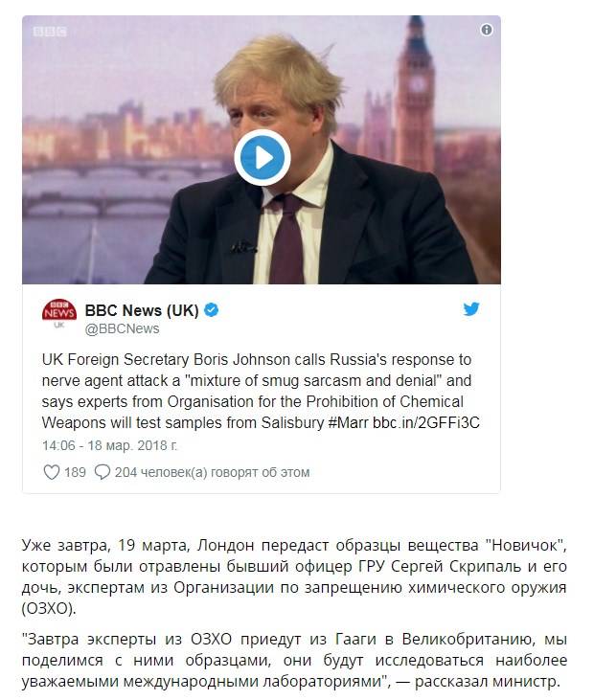Like the tweet with the heart icon
594x700 pixels.
click(52, 472)
